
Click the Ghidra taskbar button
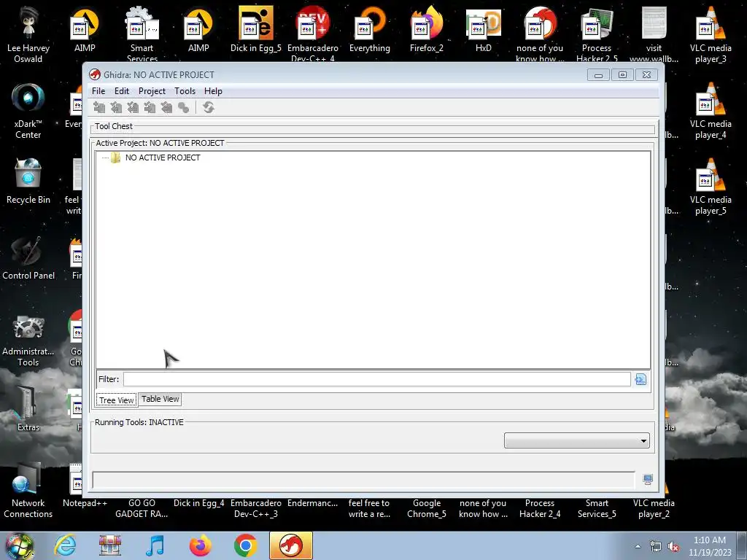tap(291, 545)
